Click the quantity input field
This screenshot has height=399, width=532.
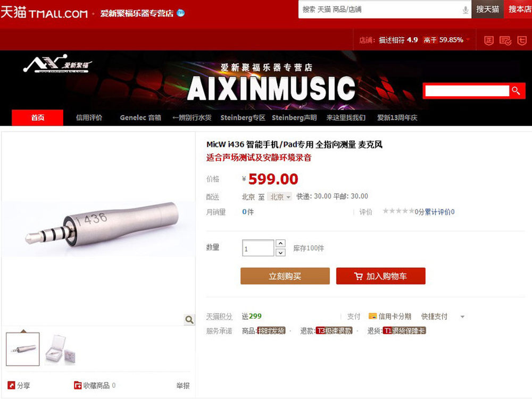[258, 248]
